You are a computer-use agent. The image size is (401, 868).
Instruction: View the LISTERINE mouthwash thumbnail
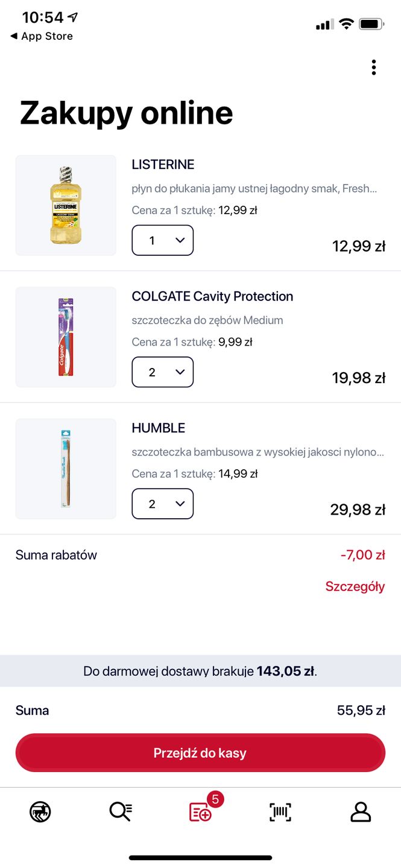click(x=66, y=206)
